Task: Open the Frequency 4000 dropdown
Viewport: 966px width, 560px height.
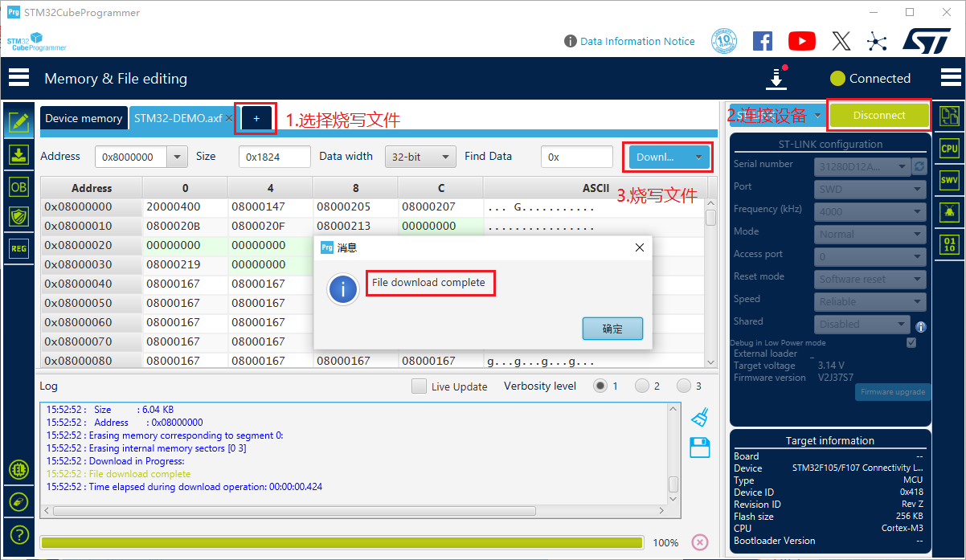Action: [870, 212]
